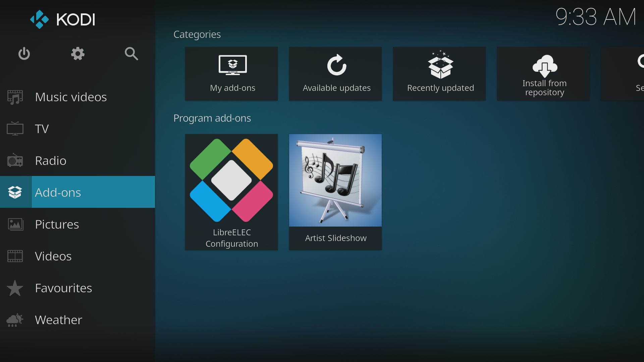The height and width of the screenshot is (362, 644).
Task: Select Weather in the sidebar menu
Action: click(x=59, y=320)
